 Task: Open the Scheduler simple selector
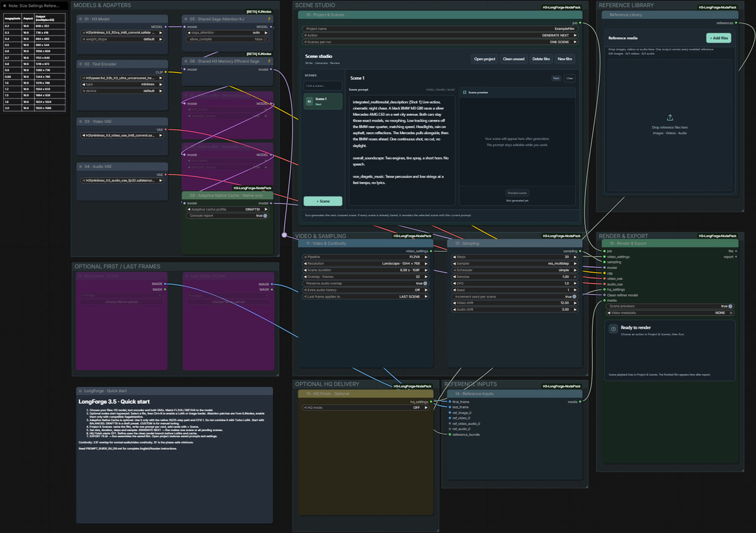click(x=513, y=270)
